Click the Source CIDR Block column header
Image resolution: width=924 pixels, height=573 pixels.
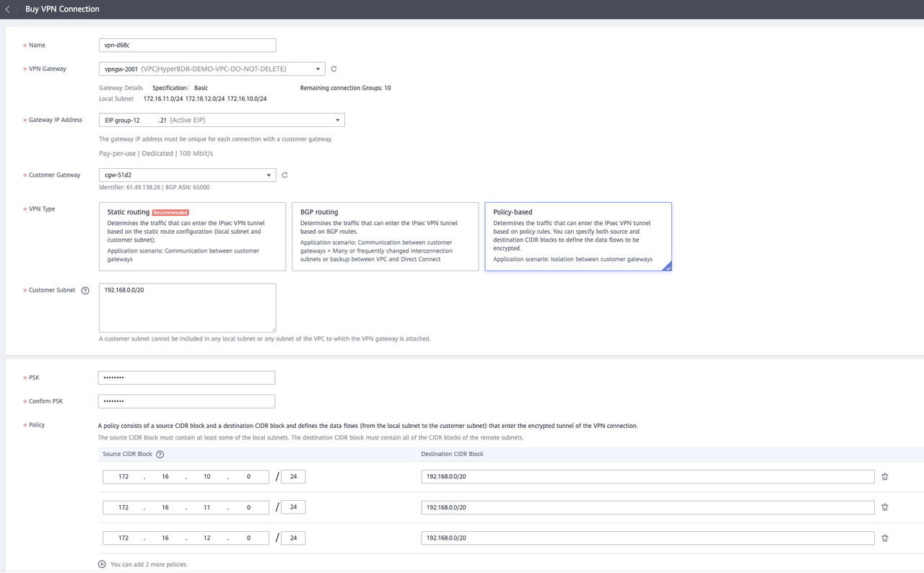[x=128, y=455]
